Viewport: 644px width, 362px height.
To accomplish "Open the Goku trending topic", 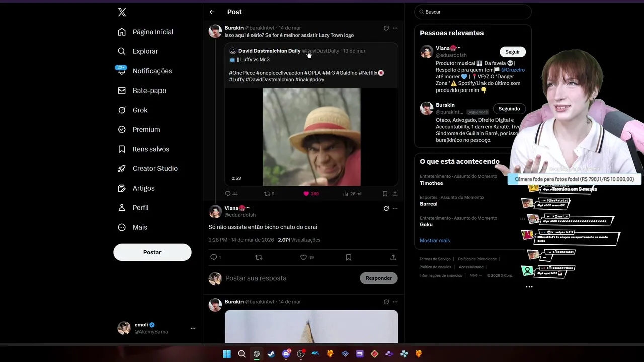I will [426, 225].
